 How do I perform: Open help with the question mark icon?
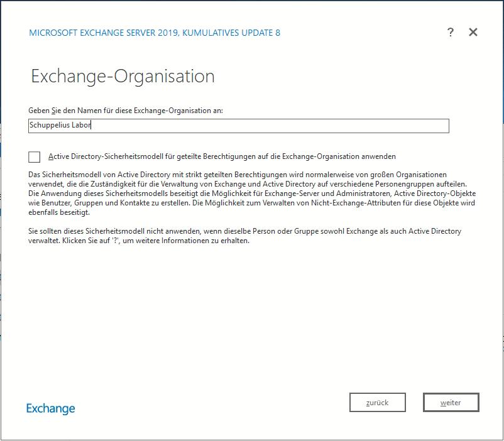450,33
